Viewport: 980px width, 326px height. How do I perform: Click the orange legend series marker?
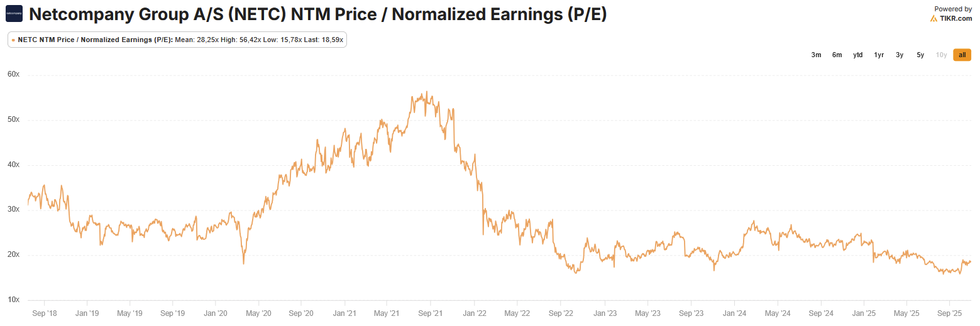coord(13,40)
